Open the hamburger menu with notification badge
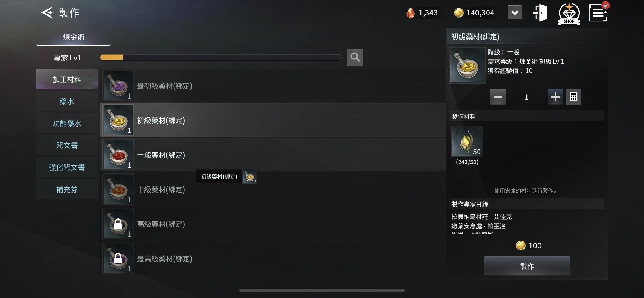Viewport: 644px width, 298px height. click(598, 12)
